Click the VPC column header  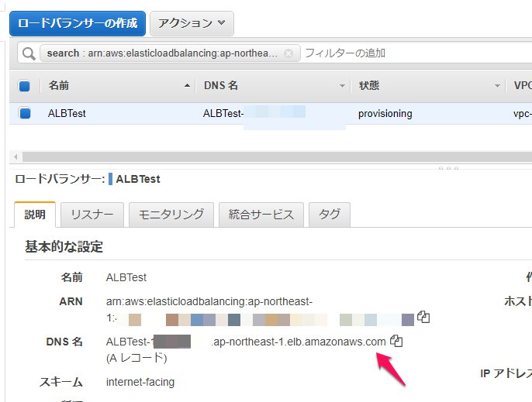point(520,85)
